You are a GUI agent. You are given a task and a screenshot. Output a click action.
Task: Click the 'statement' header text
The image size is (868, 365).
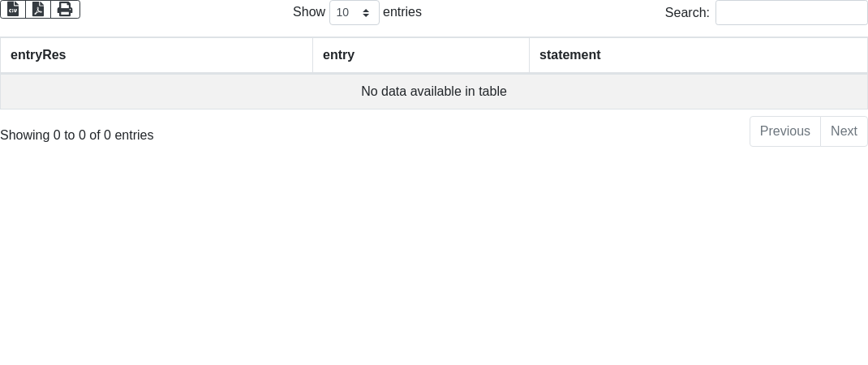(x=569, y=55)
